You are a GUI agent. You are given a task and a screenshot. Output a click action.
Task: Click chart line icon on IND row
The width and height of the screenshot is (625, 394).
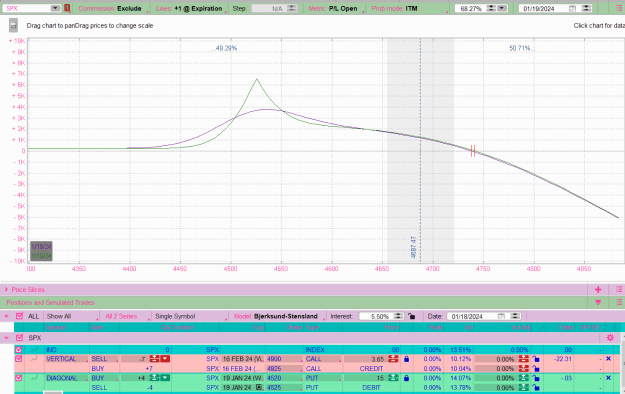pyautogui.click(x=34, y=350)
